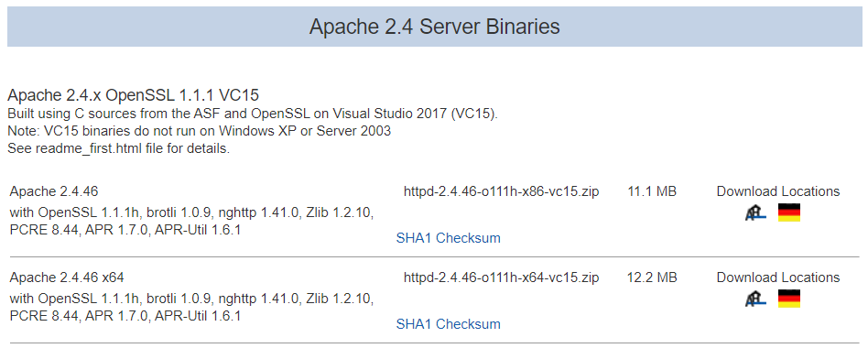Click the Windows XP compatibility note line
This screenshot has width=868, height=359.
[200, 132]
